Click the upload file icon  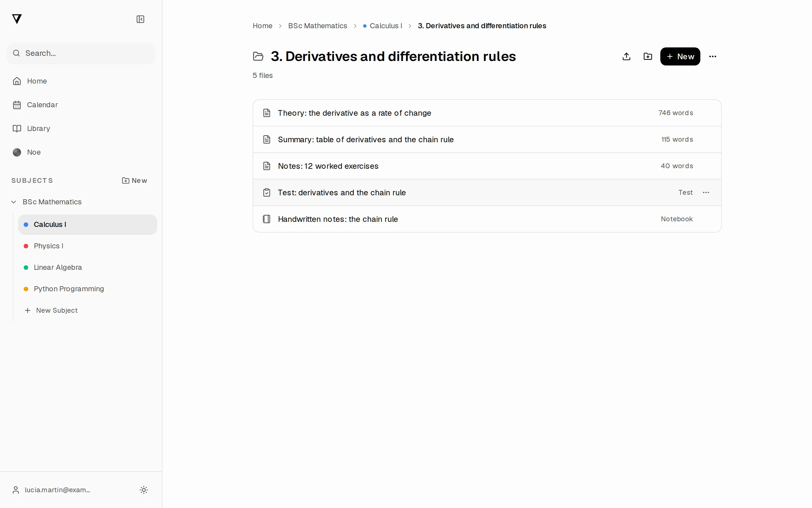coord(626,56)
